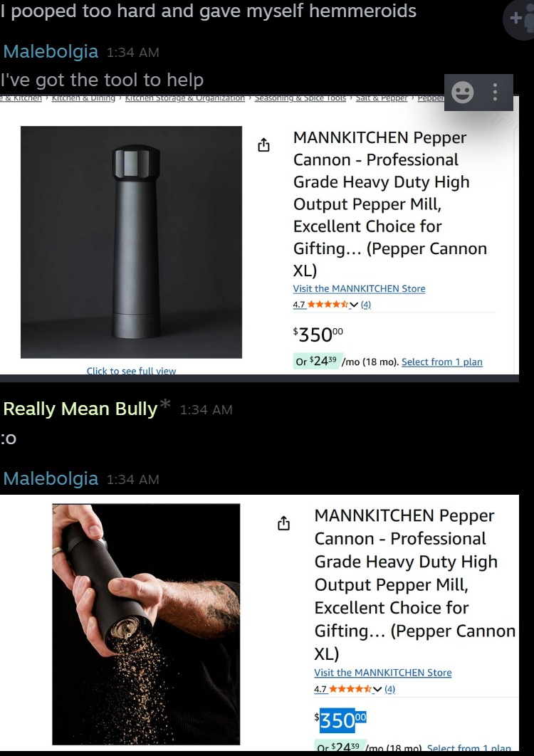Click 'Select from 1 plan' link
Image resolution: width=534 pixels, height=756 pixels.
point(442,362)
